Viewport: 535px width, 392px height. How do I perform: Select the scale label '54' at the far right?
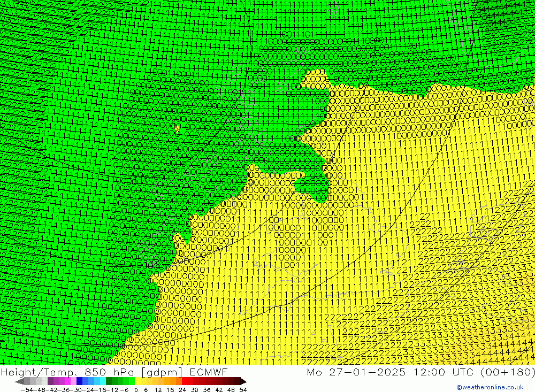(243, 390)
